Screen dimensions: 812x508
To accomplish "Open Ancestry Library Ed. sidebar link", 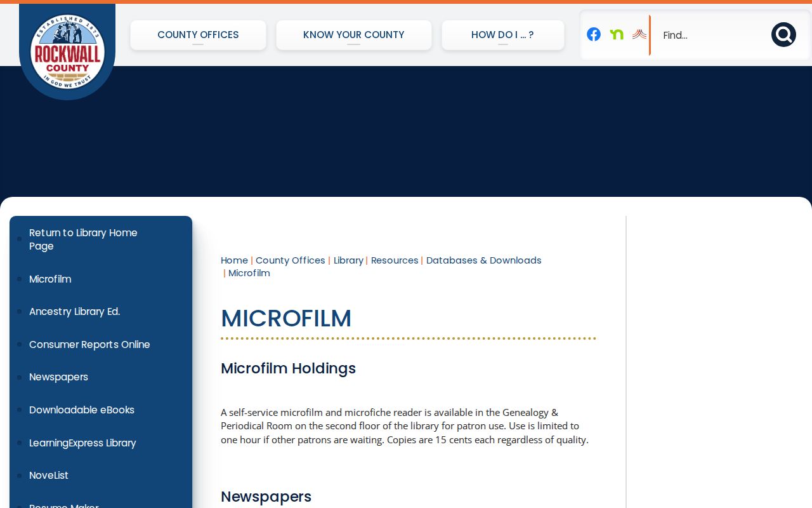I will coord(74,311).
